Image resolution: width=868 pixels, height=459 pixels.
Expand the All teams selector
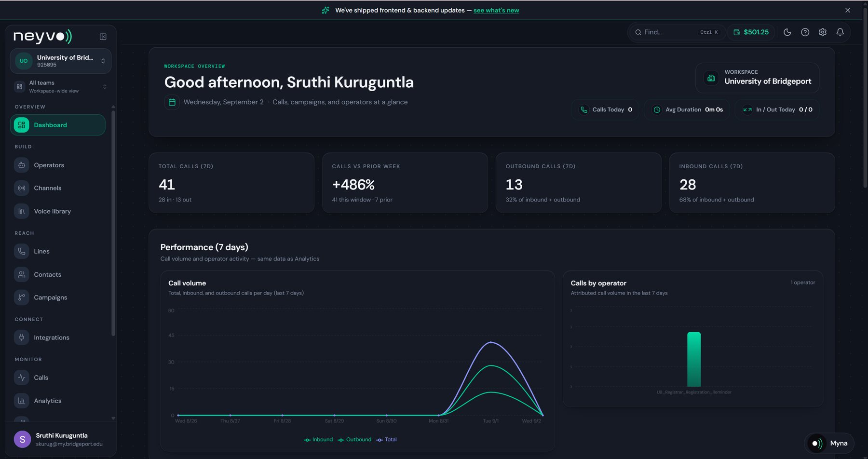(61, 87)
